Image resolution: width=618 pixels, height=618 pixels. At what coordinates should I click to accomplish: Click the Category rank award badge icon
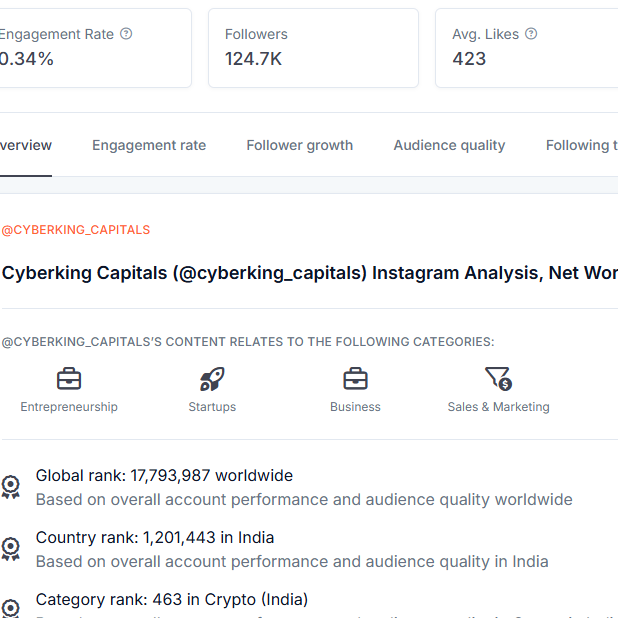pos(11,609)
